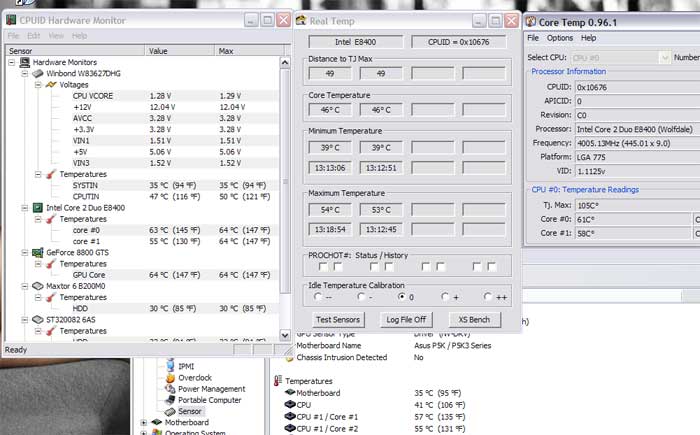This screenshot has width=700, height=435.
Task: Click the Real Temp title bar icon
Action: 301,21
